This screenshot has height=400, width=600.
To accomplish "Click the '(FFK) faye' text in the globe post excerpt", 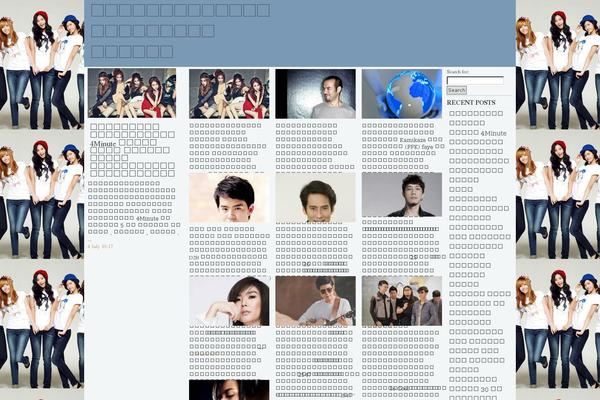I will (419, 147).
